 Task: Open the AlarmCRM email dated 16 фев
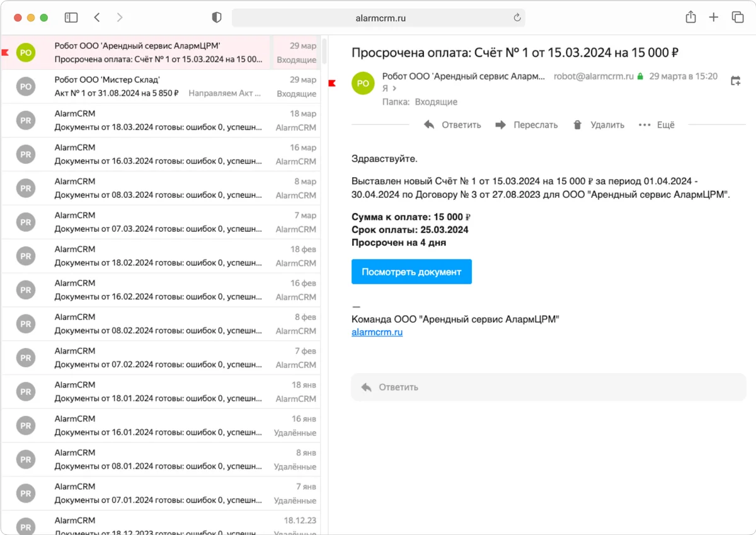160,291
